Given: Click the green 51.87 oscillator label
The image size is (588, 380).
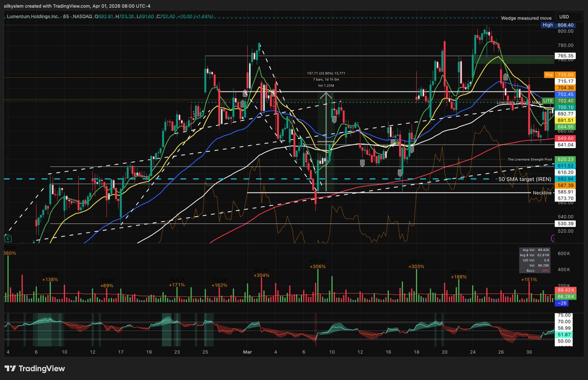Looking at the screenshot, I should [x=565, y=334].
